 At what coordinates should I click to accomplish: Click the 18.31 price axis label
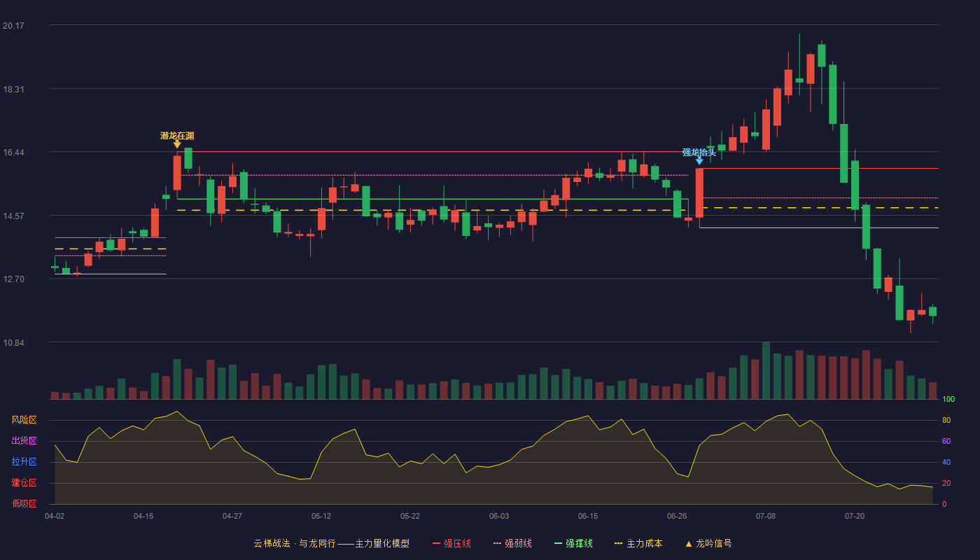coord(13,90)
